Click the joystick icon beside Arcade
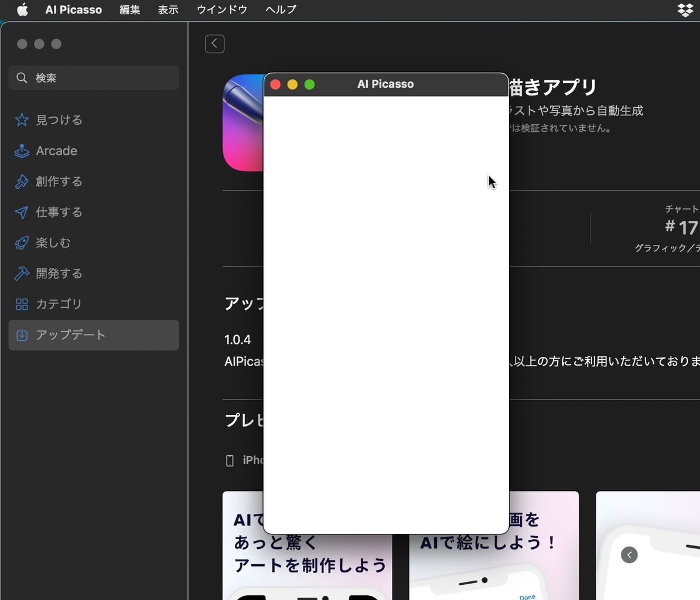 [22, 151]
